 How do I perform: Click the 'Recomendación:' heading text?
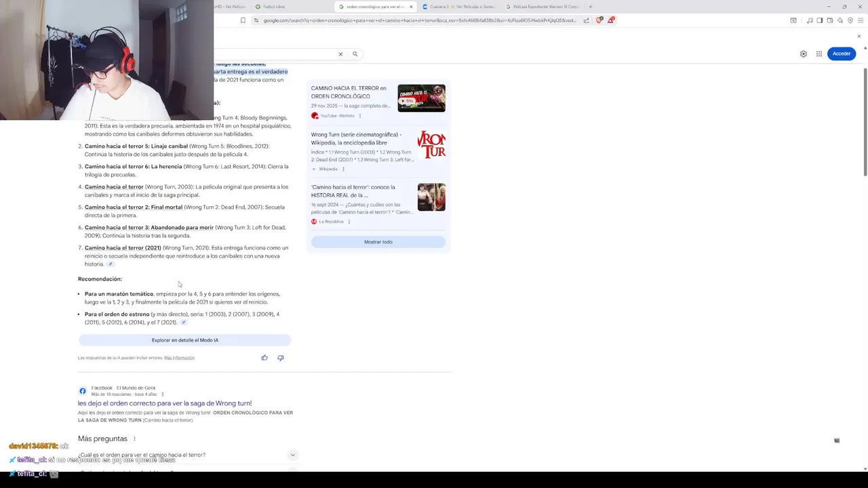click(x=100, y=279)
